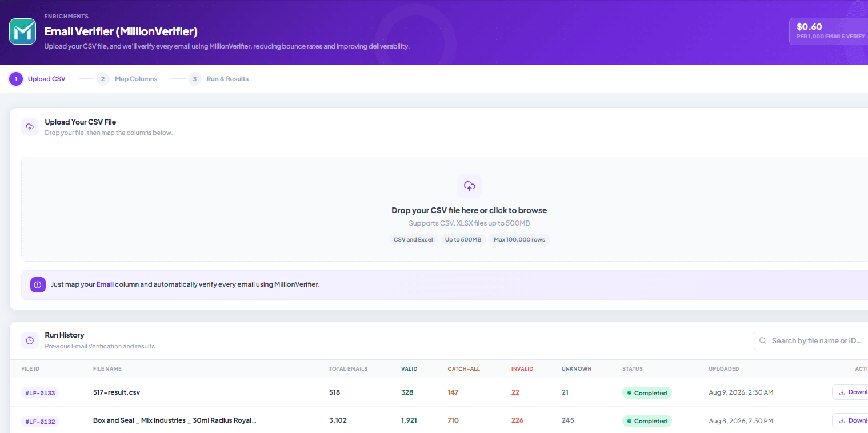Click the download icon for the Box and Seal file
Viewport: 868px width, 433px height.
[x=842, y=420]
